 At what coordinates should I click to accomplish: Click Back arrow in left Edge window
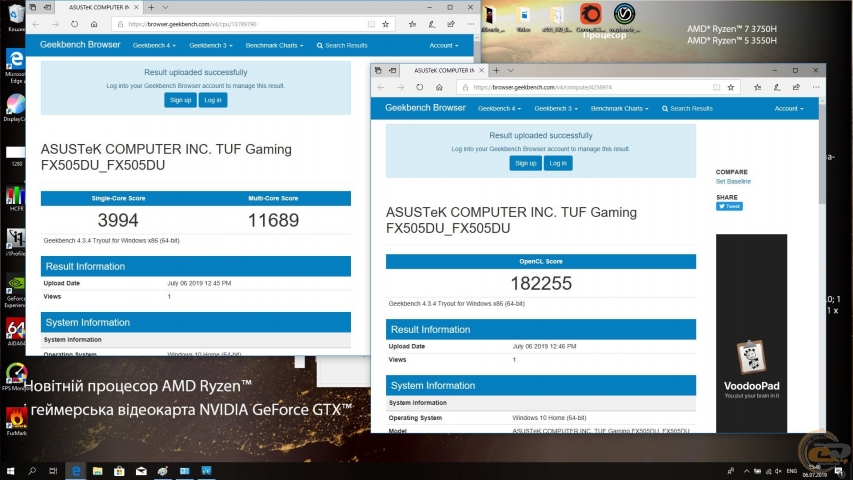coord(36,24)
